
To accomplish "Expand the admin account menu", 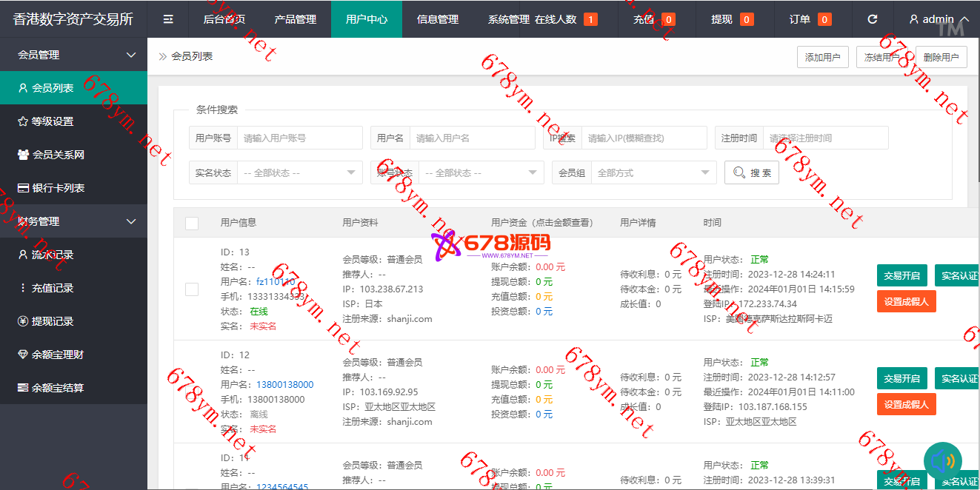I will pyautogui.click(x=939, y=19).
